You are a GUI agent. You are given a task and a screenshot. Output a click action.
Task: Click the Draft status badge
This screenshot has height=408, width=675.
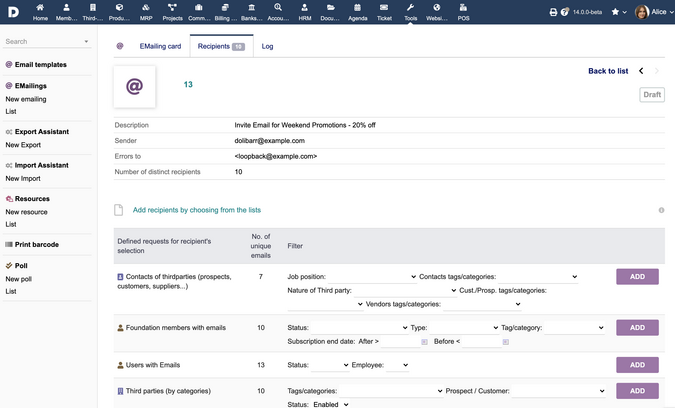pyautogui.click(x=652, y=95)
